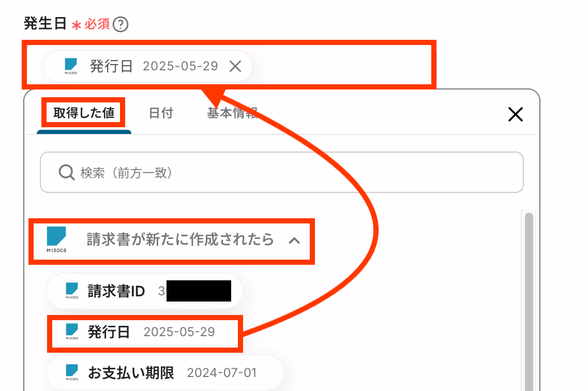588x391 pixels.
Task: Click inside the 発生日 input field
Action: point(341,66)
